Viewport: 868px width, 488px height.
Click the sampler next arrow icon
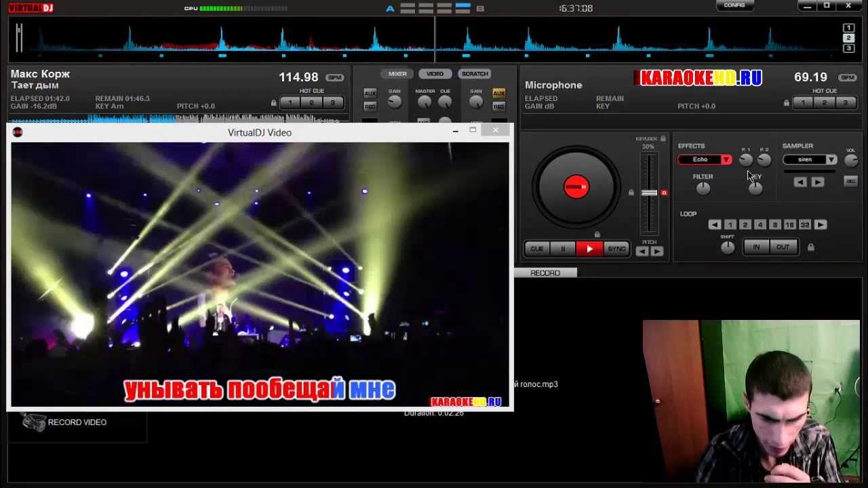pyautogui.click(x=818, y=182)
